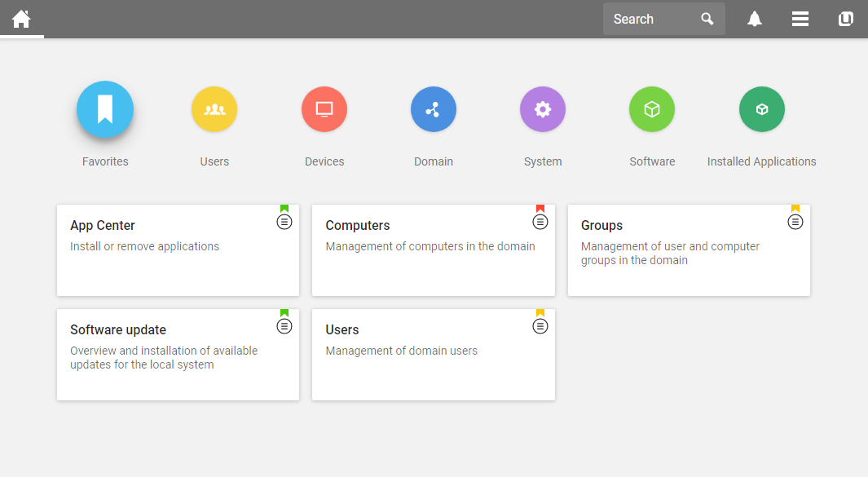Open the context menu on the Computers tile
868x477 pixels.
tap(540, 221)
